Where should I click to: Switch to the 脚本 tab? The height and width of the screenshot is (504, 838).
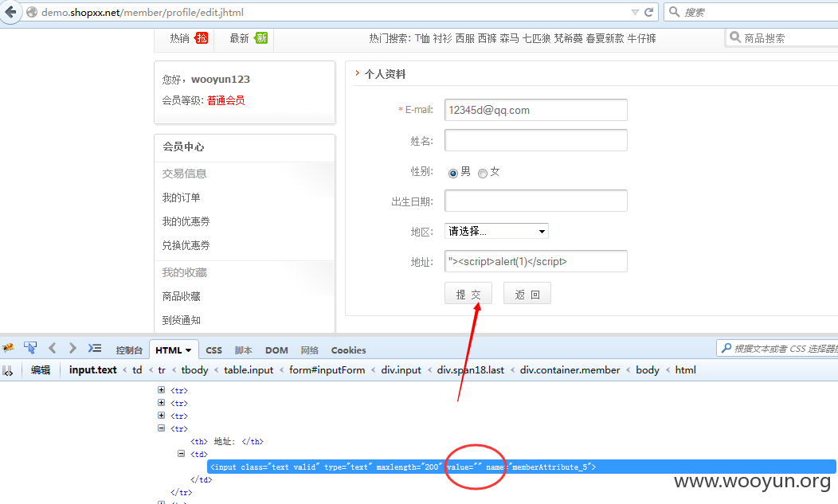(243, 350)
